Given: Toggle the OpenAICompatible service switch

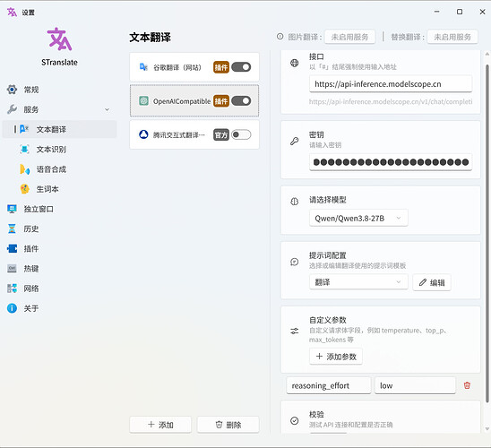Looking at the screenshot, I should click(x=241, y=101).
